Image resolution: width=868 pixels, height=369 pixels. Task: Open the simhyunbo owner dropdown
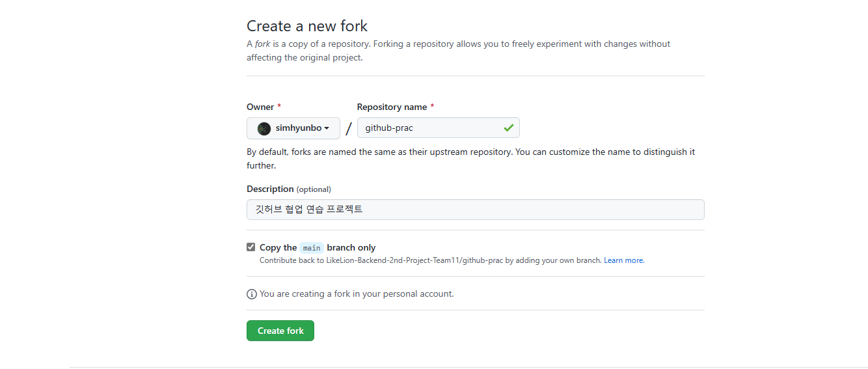coord(293,128)
